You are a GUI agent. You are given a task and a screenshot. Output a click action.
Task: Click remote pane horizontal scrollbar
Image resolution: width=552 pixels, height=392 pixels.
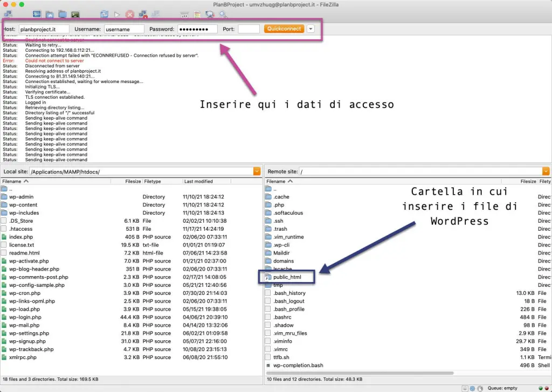(360, 373)
